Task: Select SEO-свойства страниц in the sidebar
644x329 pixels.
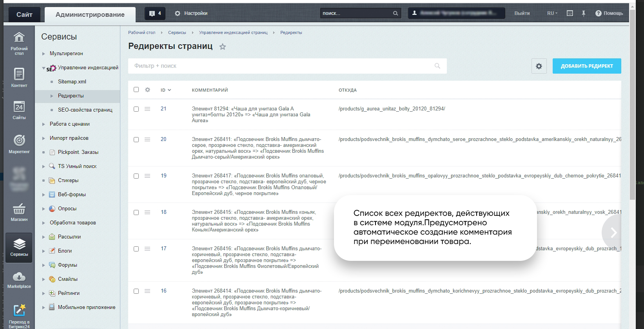Action: click(x=85, y=110)
